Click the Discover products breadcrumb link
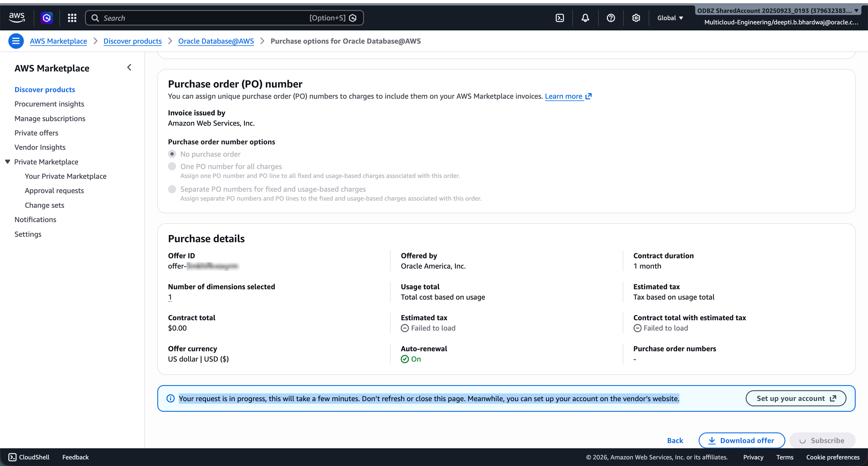This screenshot has height=466, width=868. tap(132, 41)
